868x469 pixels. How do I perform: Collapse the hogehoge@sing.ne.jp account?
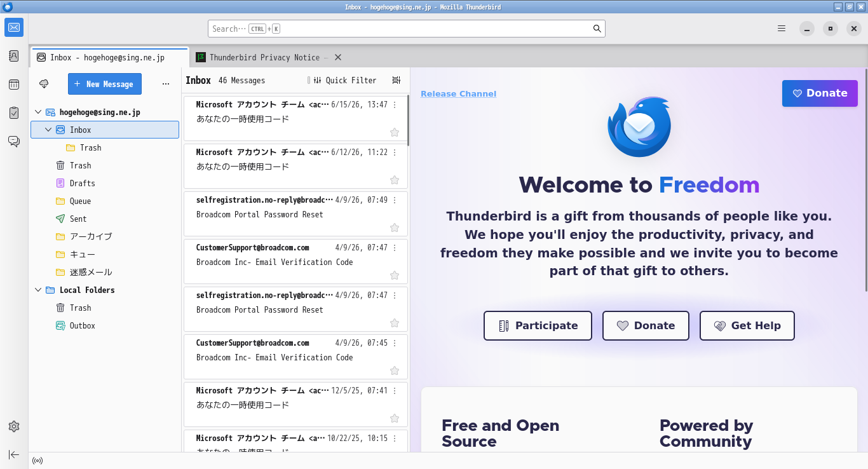coord(38,112)
